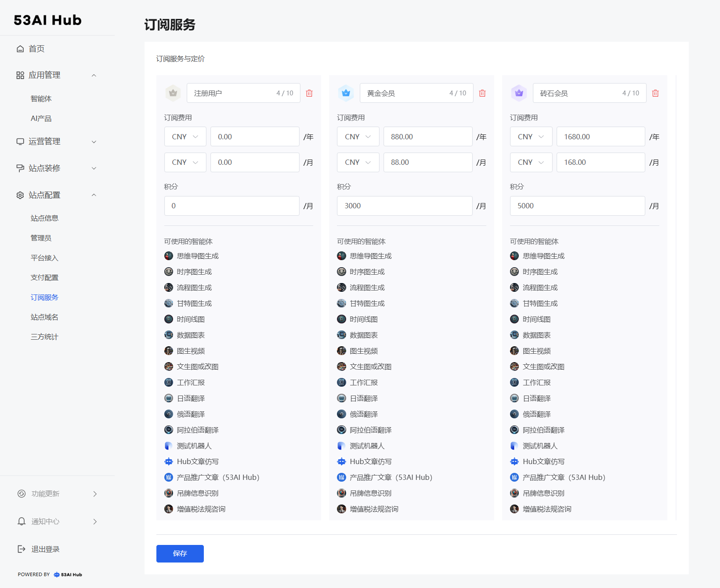
Task: Click the blue crown icon of 黄金会员
Action: coord(346,93)
